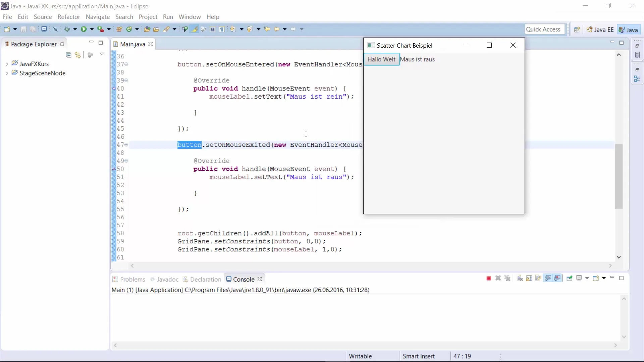Open the Open Console dropdown arrow
This screenshot has height=362, width=644.
point(604,278)
